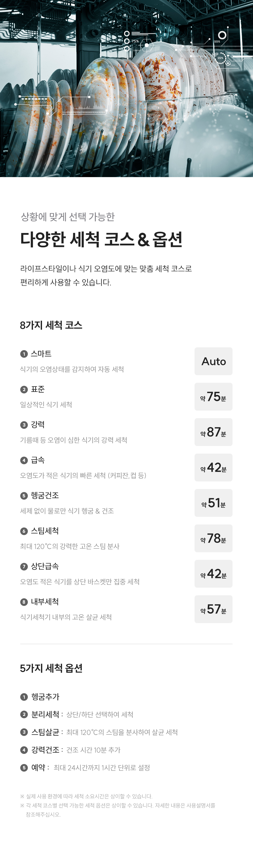Click the number 6 badge beside 스팀세척
253x868 pixels.
[24, 531]
